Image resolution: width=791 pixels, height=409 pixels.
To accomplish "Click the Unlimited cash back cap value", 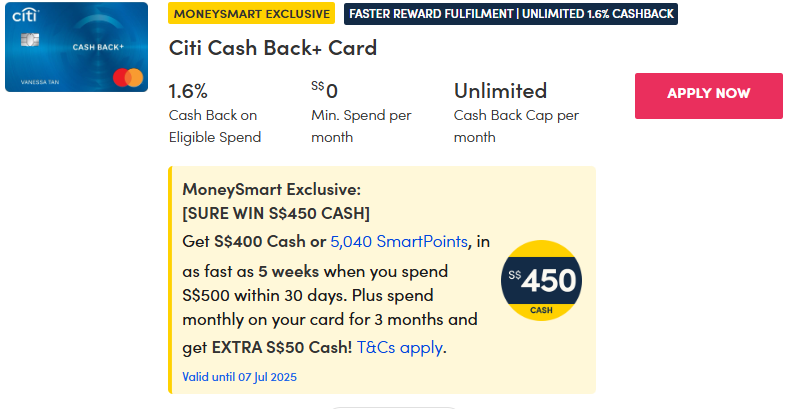I will tap(500, 91).
